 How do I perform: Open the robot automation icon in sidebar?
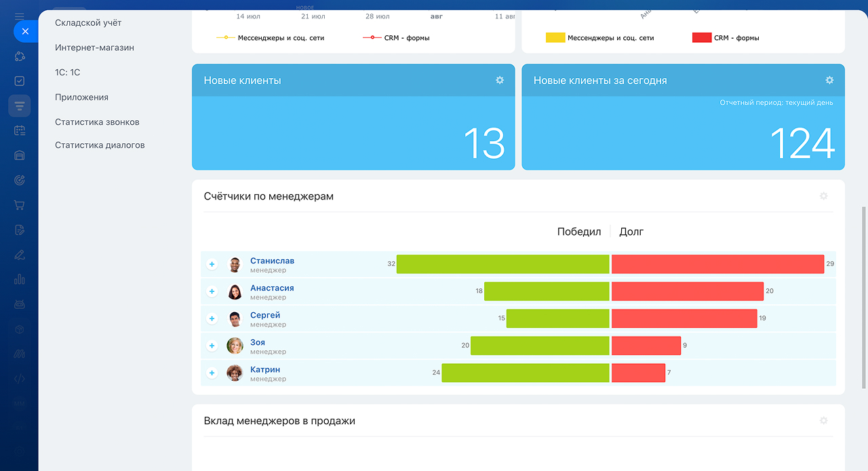[x=20, y=304]
